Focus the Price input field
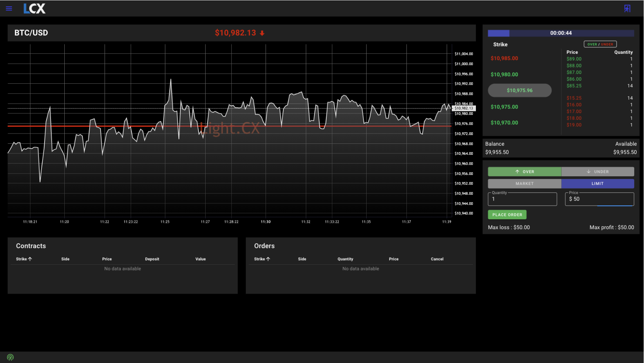 tap(599, 199)
